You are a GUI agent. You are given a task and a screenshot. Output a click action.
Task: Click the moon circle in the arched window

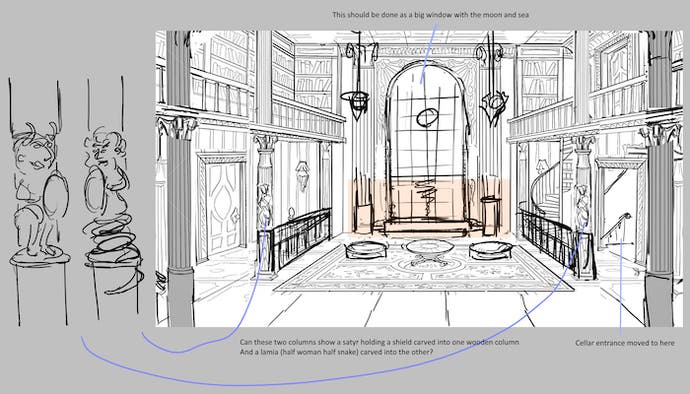[427, 118]
